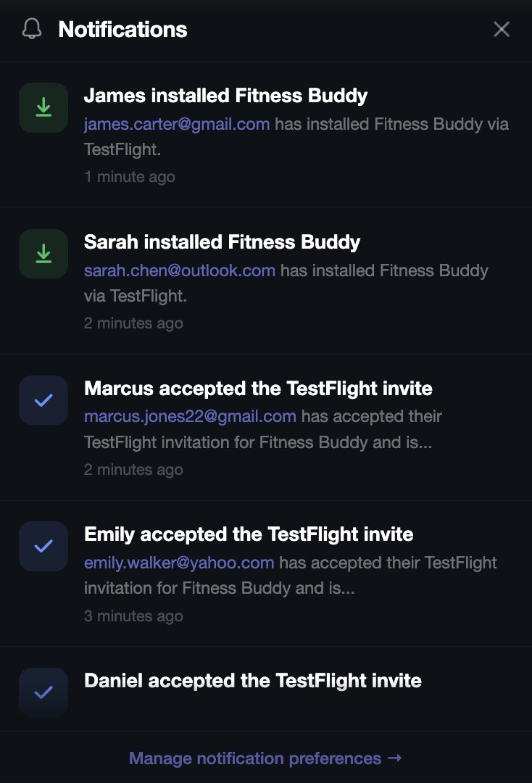Open "Emily accepted the TestFlight invite" notification
Viewport: 532px width, 783px height.
(x=249, y=535)
